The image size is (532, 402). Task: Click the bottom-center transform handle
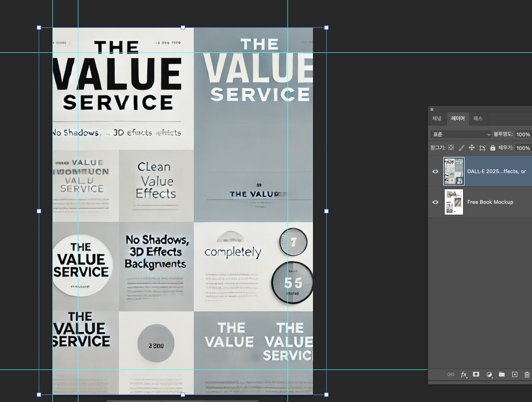tap(183, 394)
